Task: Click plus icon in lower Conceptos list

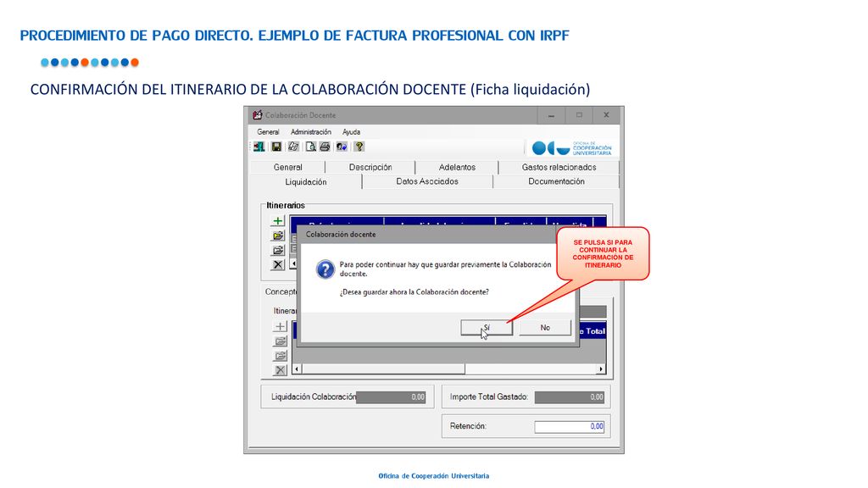Action: click(280, 327)
